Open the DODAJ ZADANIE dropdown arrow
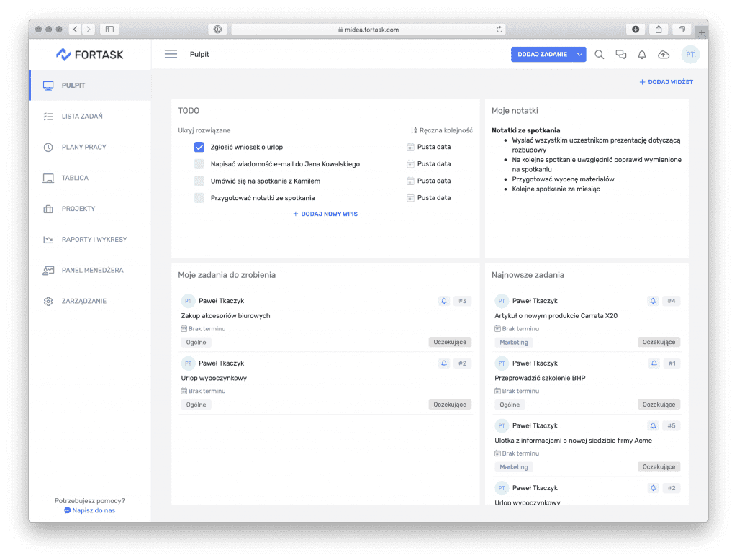Image resolution: width=737 pixels, height=560 pixels. tap(579, 54)
